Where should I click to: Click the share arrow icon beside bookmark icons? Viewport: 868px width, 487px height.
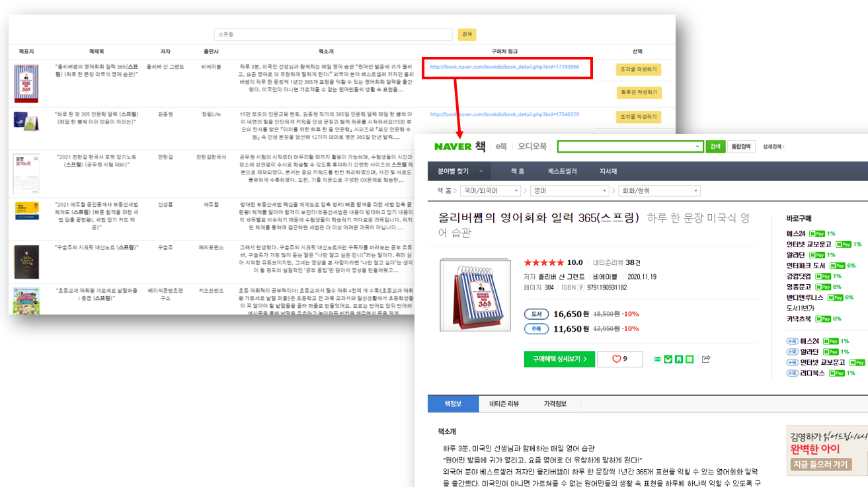tap(706, 359)
